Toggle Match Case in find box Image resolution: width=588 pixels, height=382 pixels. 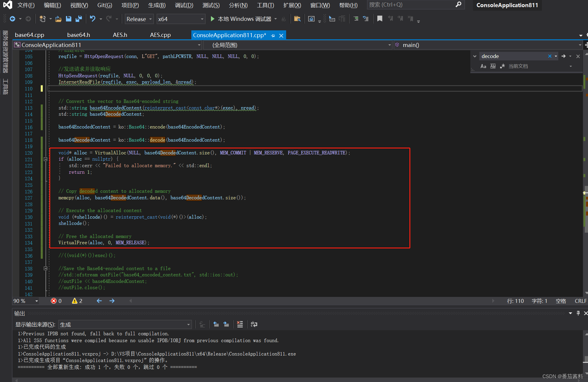[483, 66]
